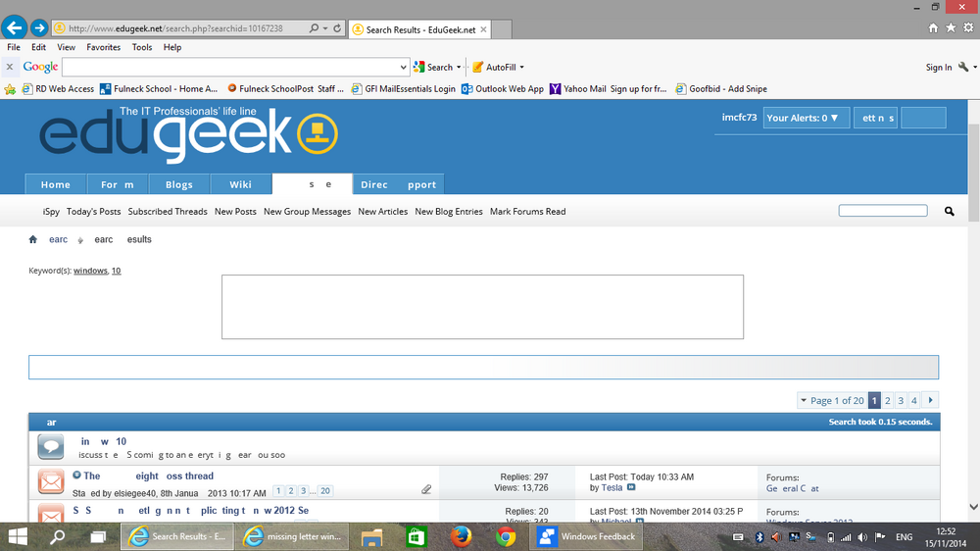Click the address bar search magnifier
Viewport: 980px width, 551px height.
[x=314, y=28]
